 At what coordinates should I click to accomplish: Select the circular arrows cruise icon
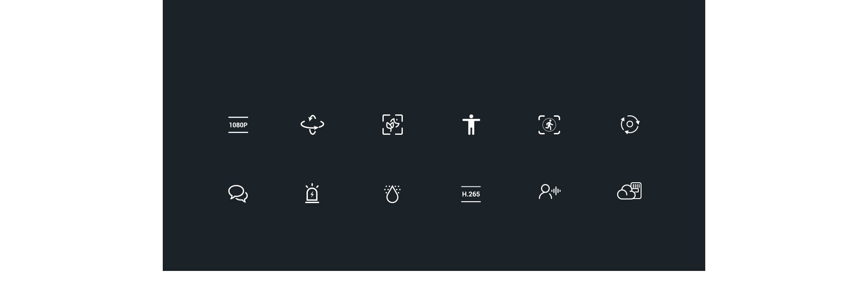point(630,124)
